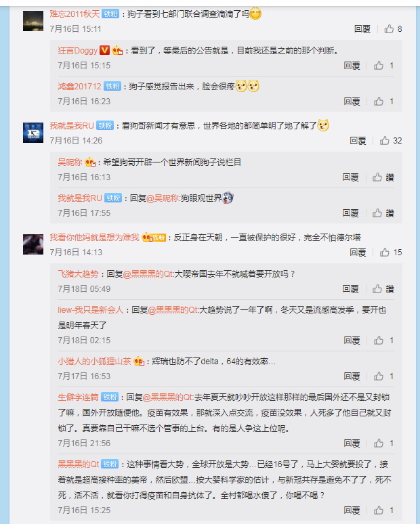The width and height of the screenshot is (420, 524).
Task: Visit 飞猪大趋势's profile link
Action: [78, 274]
